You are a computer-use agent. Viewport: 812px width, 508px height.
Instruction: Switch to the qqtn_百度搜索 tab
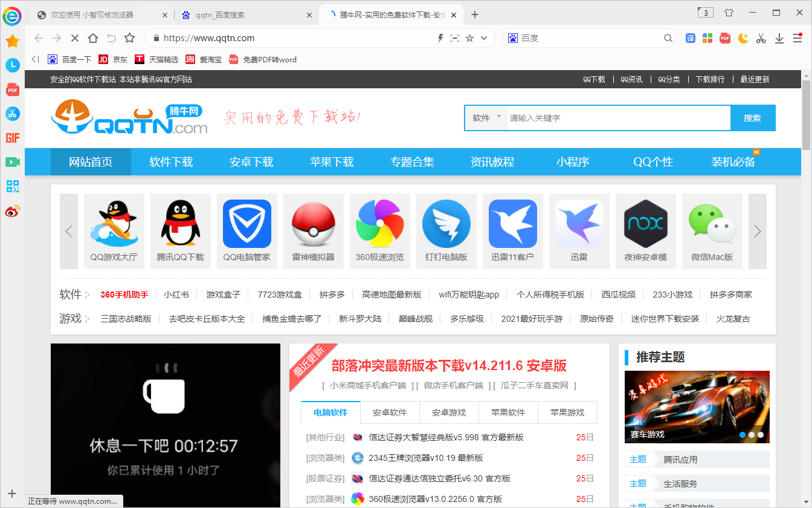(246, 15)
